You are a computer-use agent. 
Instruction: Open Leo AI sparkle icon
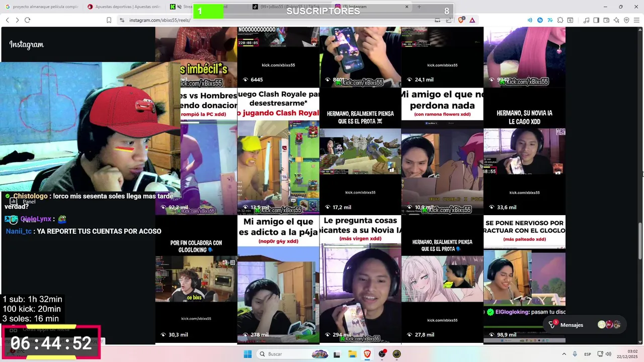(616, 20)
